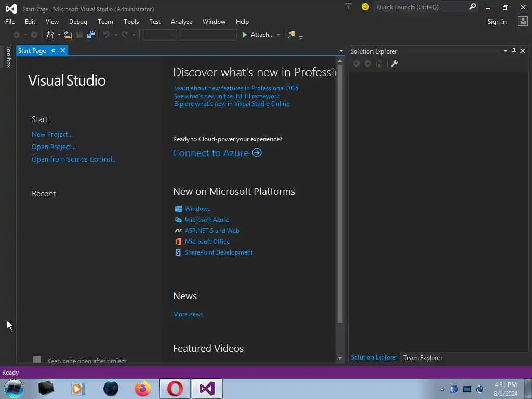Click the Microsoft Azure cloud icon
The width and height of the screenshot is (532, 399).
point(178,220)
